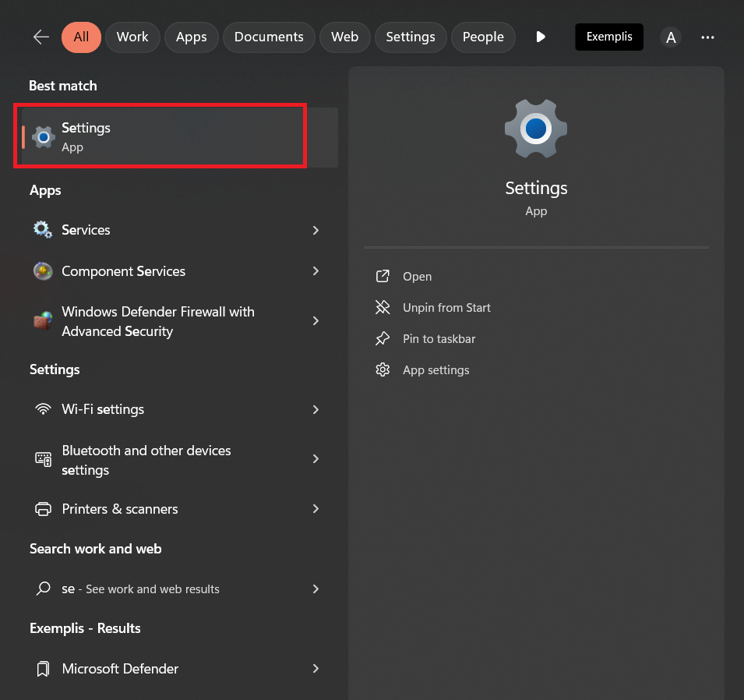744x700 pixels.
Task: Select Pin to taskbar option
Action: pyautogui.click(x=439, y=339)
